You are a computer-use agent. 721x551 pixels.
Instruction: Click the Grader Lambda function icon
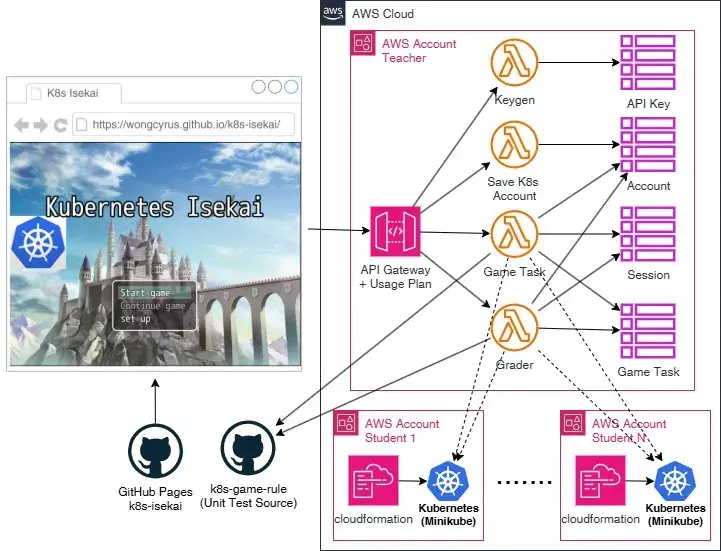point(514,327)
